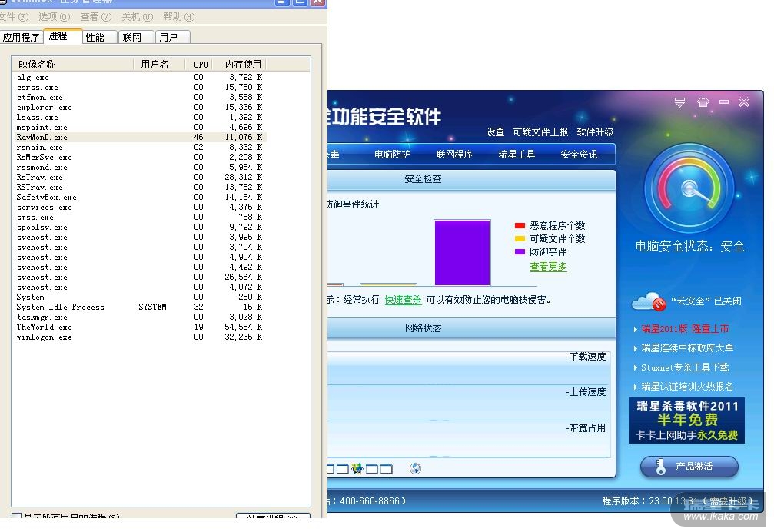Sort processes by 映像名称 column
Screen dimensions: 774x532
pos(72,64)
